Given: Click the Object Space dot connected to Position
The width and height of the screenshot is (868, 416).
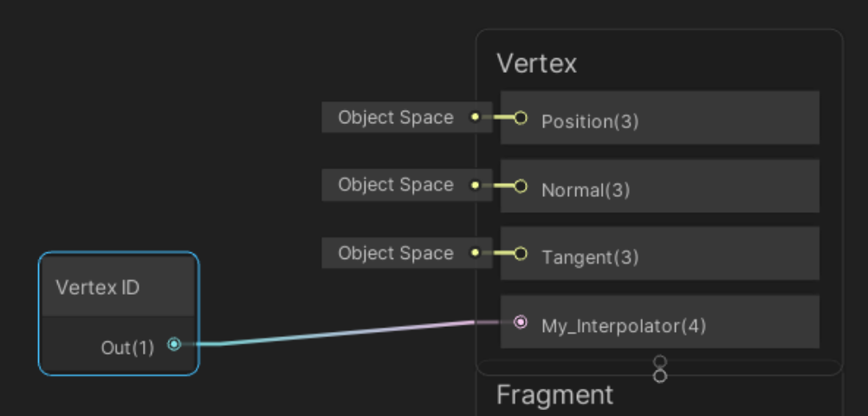Looking at the screenshot, I should pos(475,117).
